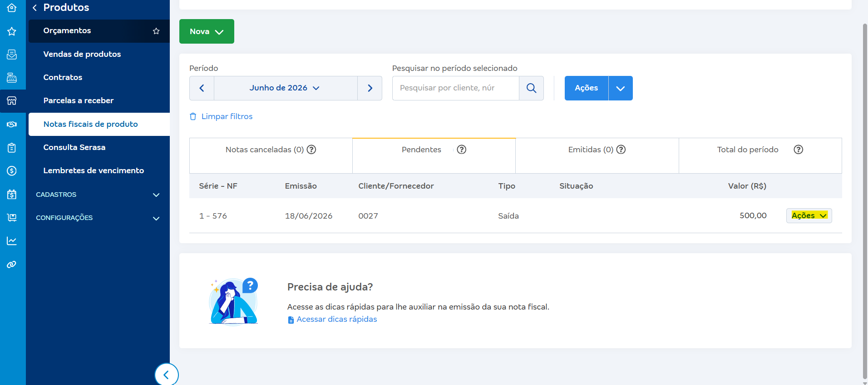Click the Série - NF column header

pos(218,186)
